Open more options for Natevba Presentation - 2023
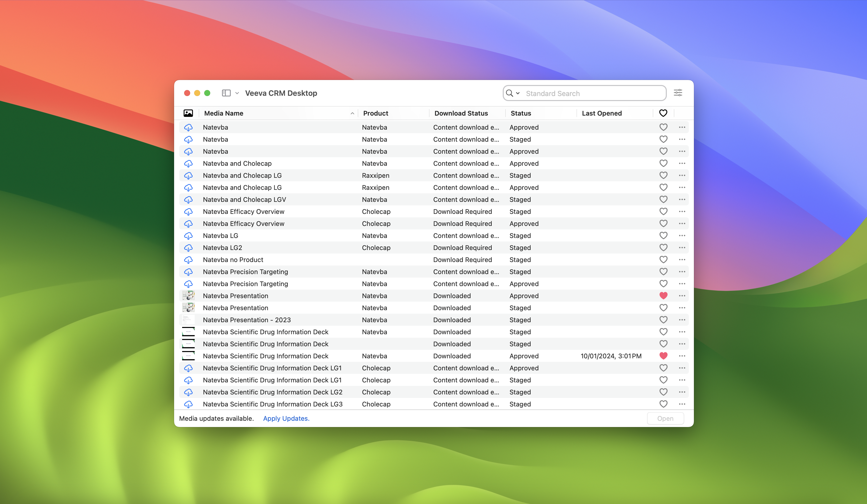This screenshot has height=504, width=867. coord(682,320)
